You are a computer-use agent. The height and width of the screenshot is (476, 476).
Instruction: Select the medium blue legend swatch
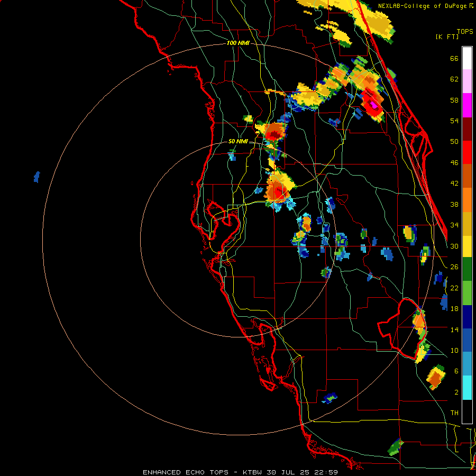pos(467,340)
